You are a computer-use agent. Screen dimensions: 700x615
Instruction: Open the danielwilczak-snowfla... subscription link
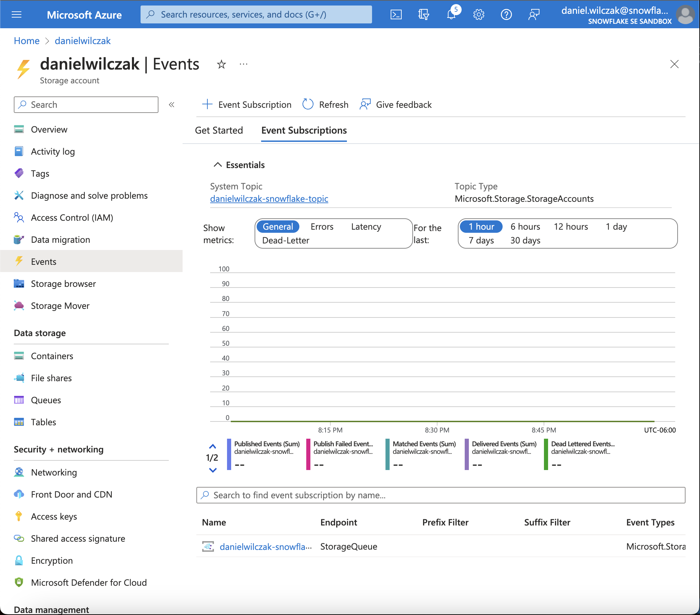266,546
